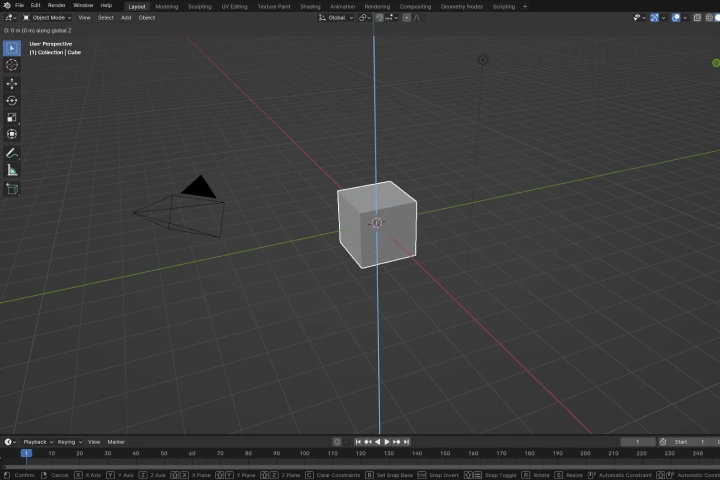Pick the Scale tool
This screenshot has width=720, height=480.
pyautogui.click(x=12, y=118)
